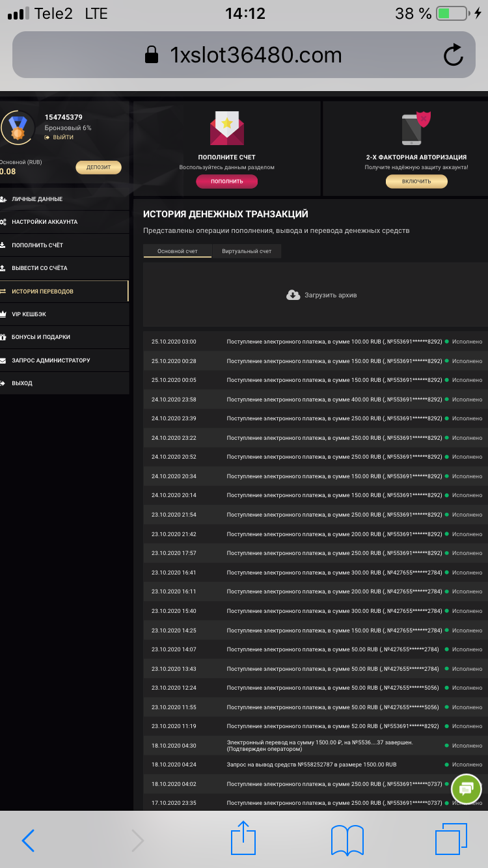Open the Safari share sheet icon
This screenshot has width=488, height=868.
click(243, 839)
